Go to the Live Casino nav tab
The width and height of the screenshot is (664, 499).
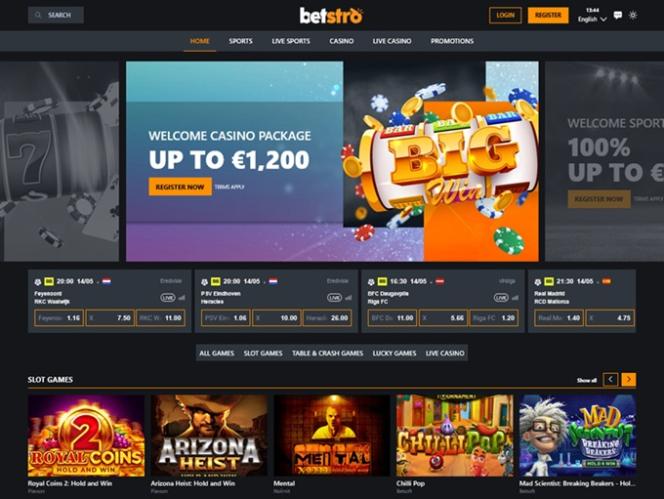pos(392,41)
